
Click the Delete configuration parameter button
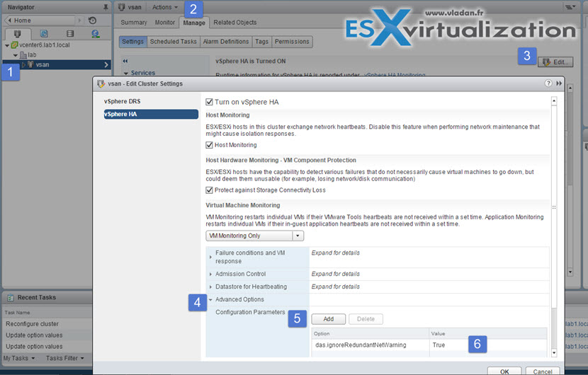pos(366,319)
